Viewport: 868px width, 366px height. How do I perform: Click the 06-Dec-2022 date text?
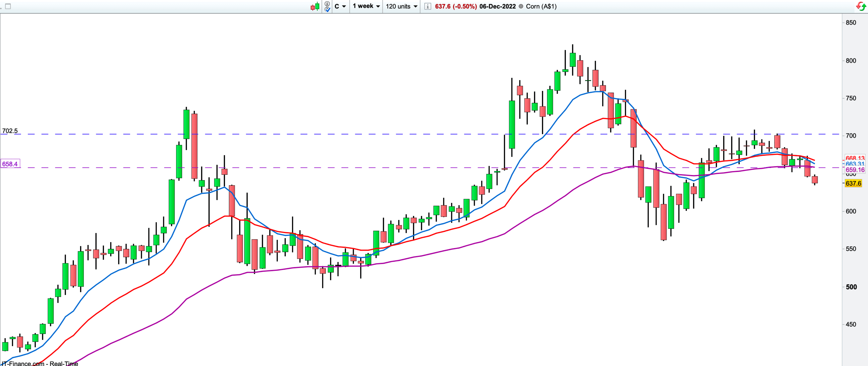[x=497, y=6]
